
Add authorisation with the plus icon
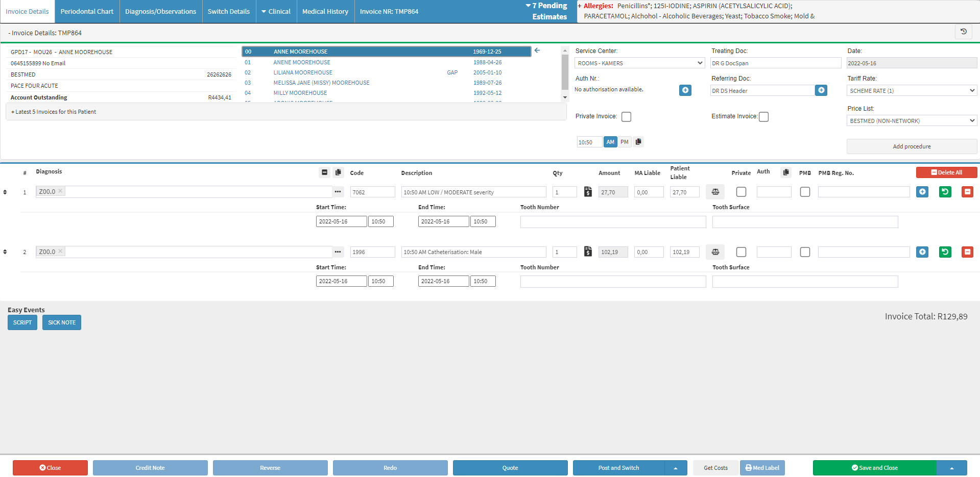pos(685,90)
